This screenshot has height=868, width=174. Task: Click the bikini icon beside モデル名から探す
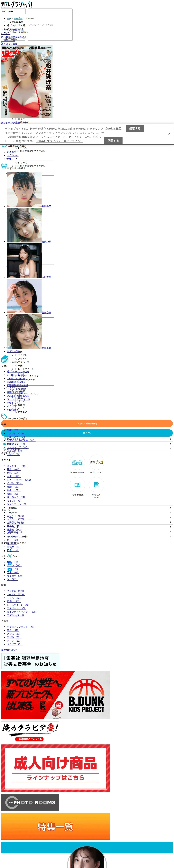coord(4,166)
